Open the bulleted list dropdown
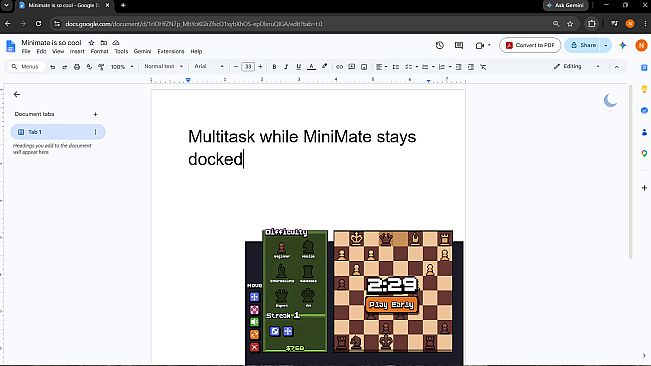Image resolution: width=651 pixels, height=366 pixels. 428,67
